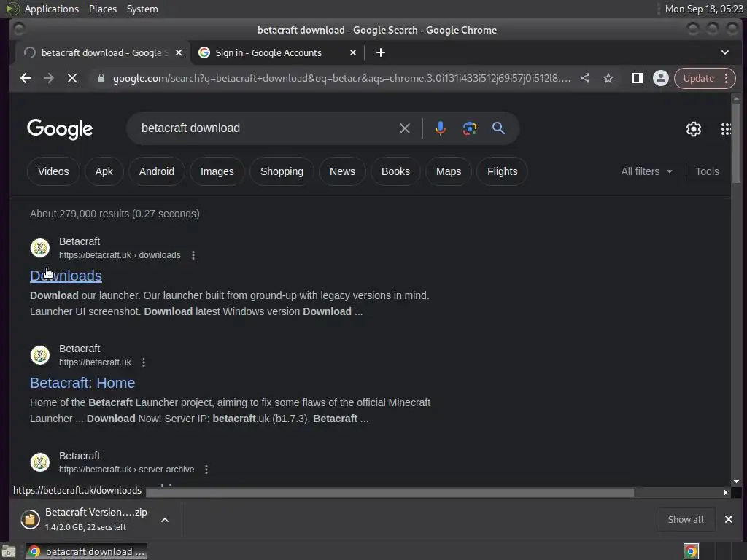The height and width of the screenshot is (560, 747).
Task: Filter results by News
Action: point(343,171)
